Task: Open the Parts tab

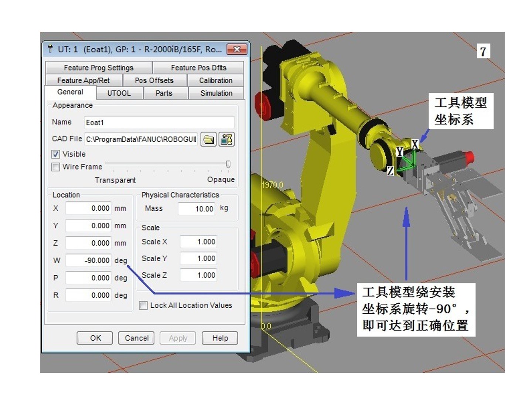Action: click(x=164, y=93)
